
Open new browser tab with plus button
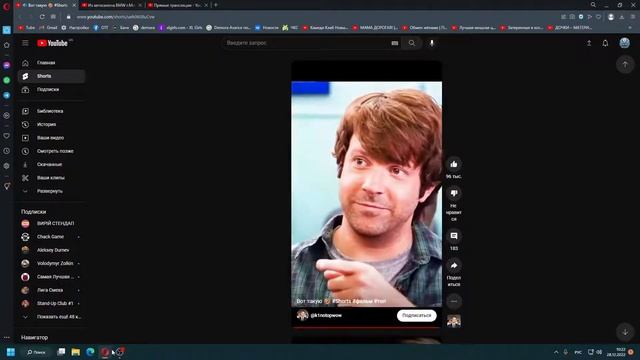(216, 5)
